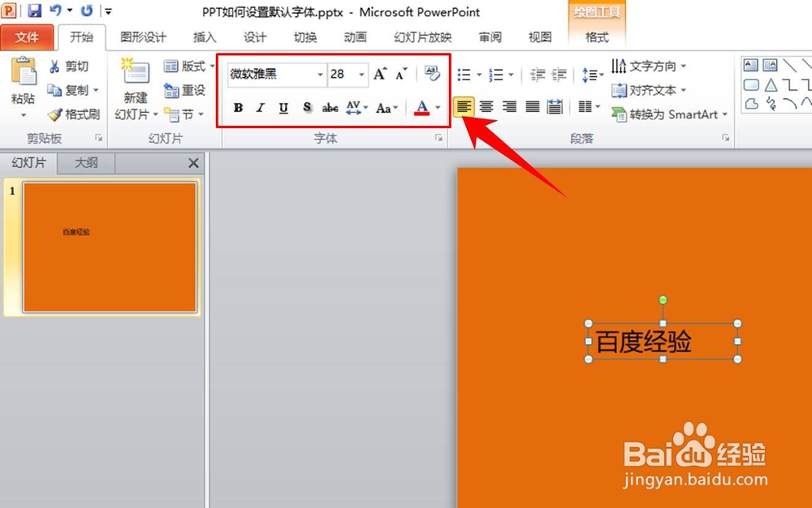
Task: Open the 审阅 ribbon tab
Action: 490,37
